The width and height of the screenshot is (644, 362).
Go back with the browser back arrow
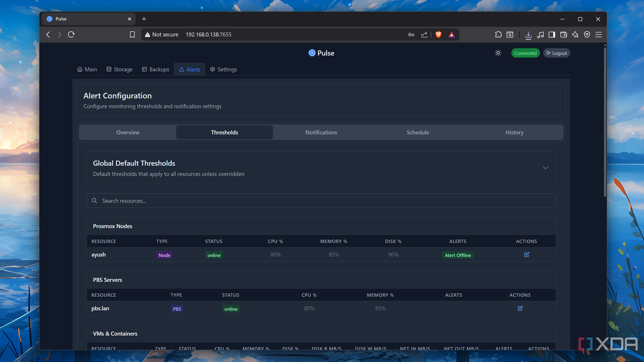48,35
